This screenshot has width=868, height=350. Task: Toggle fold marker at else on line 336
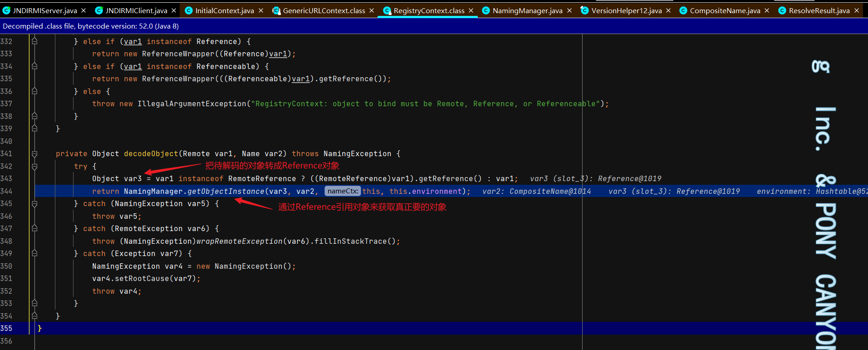tap(34, 91)
